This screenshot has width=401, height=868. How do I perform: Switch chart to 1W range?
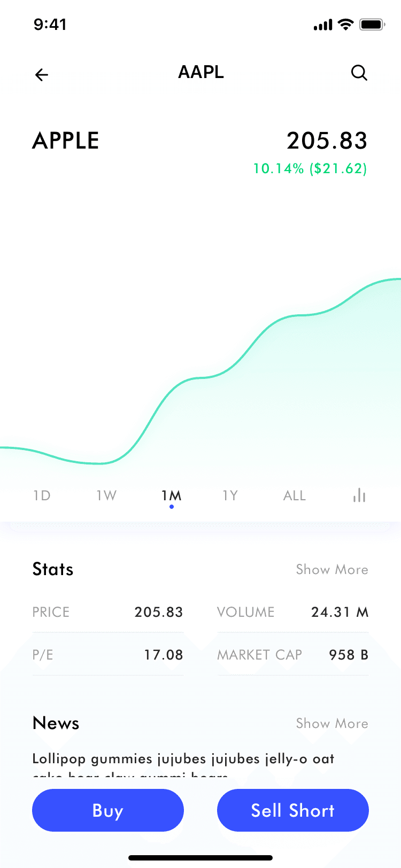106,495
